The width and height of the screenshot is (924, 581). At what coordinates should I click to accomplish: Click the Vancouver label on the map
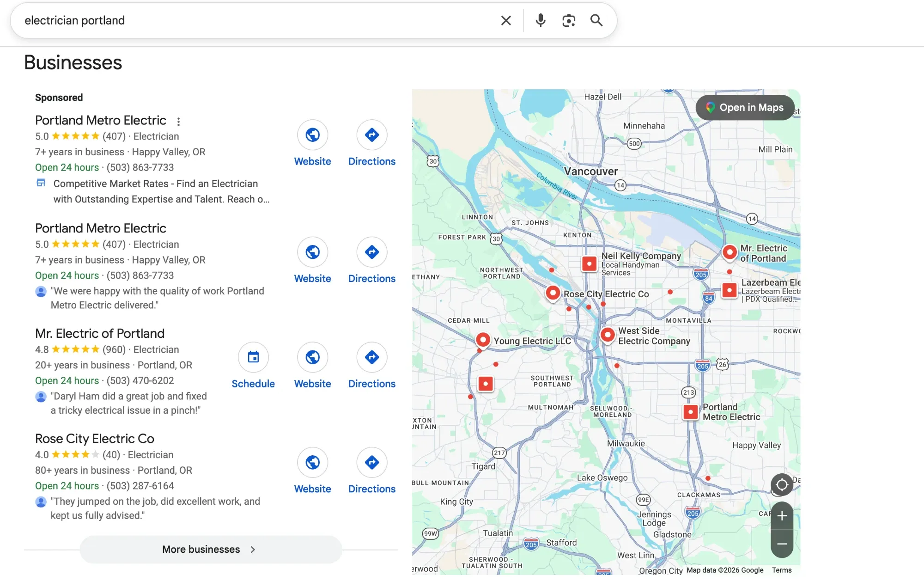click(x=590, y=171)
